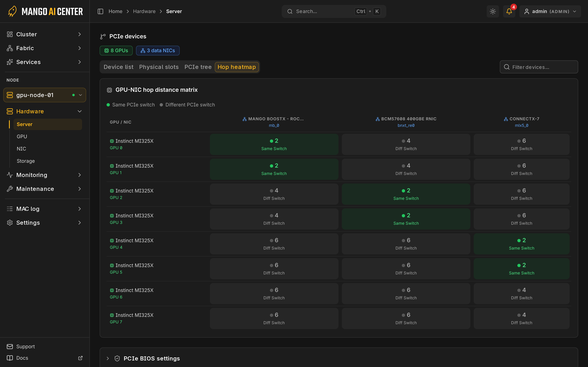Switch theme with the sun icon
This screenshot has height=367, width=588.
click(x=492, y=11)
